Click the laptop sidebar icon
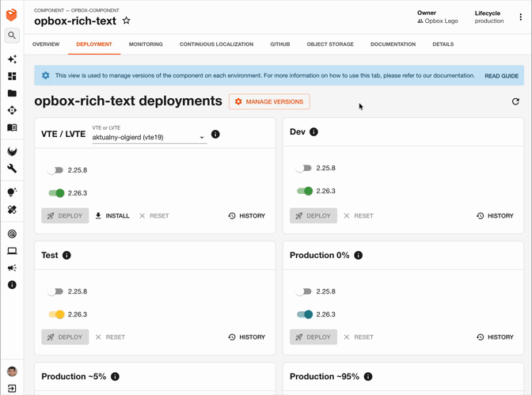This screenshot has height=395, width=532. pyautogui.click(x=12, y=251)
